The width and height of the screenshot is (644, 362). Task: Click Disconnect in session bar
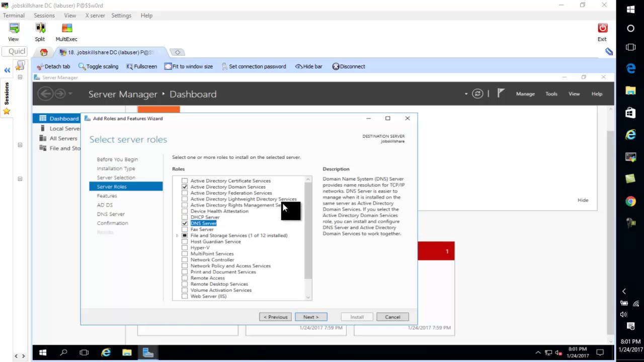[x=349, y=66]
